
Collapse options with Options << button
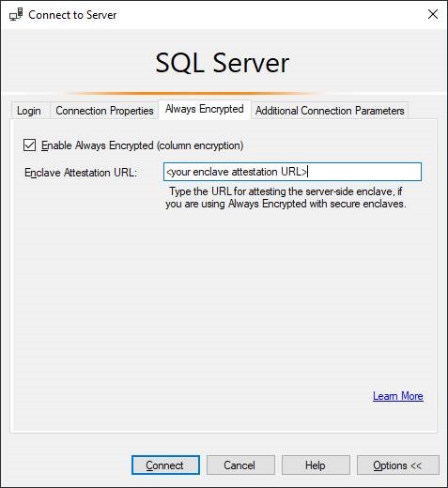pos(398,465)
